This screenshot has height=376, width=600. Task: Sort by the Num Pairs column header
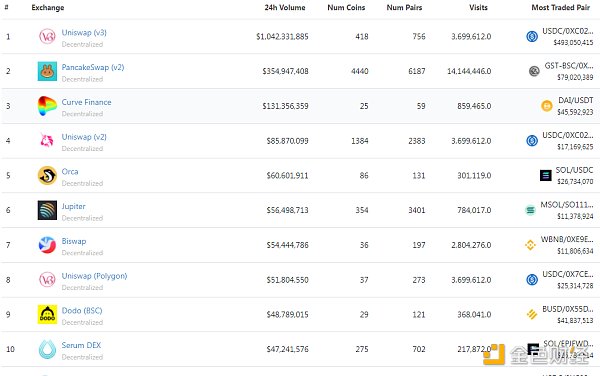[404, 7]
